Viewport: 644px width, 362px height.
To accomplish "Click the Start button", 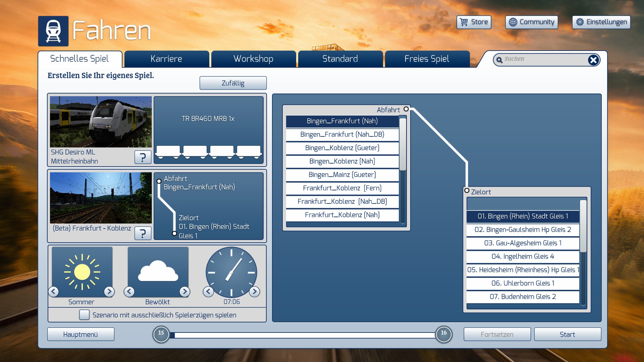I will click(567, 334).
